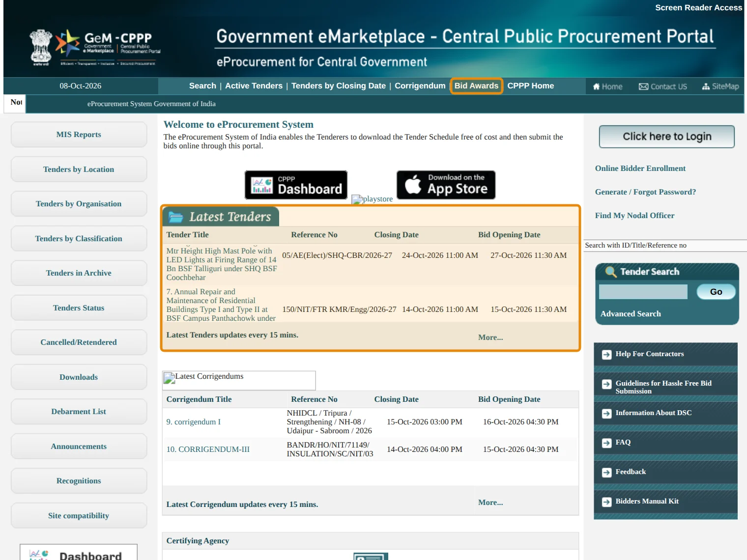Click the SiteMap hierarchy icon
747x560 pixels.
(706, 86)
